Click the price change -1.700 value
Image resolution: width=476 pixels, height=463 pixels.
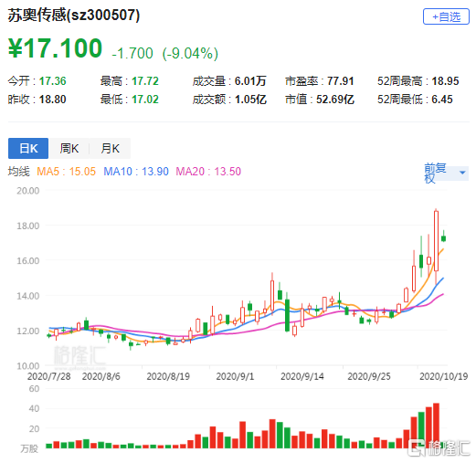pos(132,54)
